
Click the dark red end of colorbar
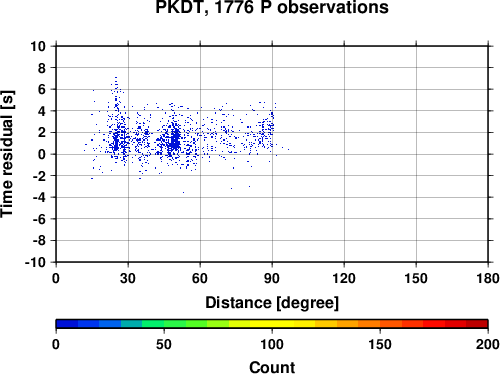pyautogui.click(x=477, y=324)
